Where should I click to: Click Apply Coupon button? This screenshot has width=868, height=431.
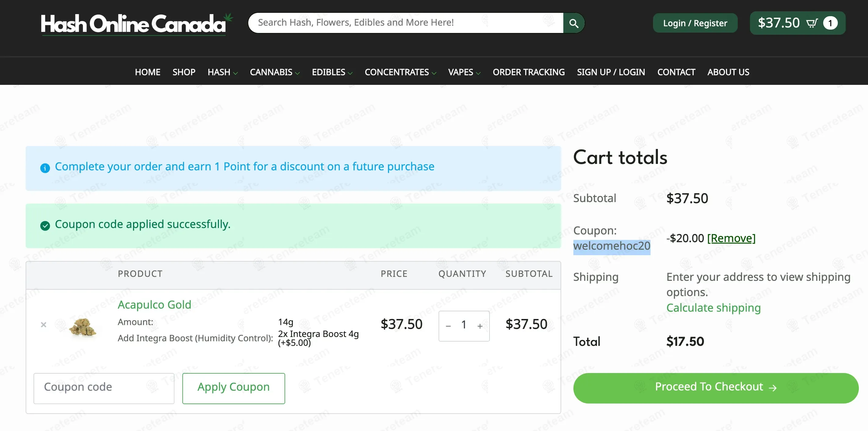click(234, 388)
